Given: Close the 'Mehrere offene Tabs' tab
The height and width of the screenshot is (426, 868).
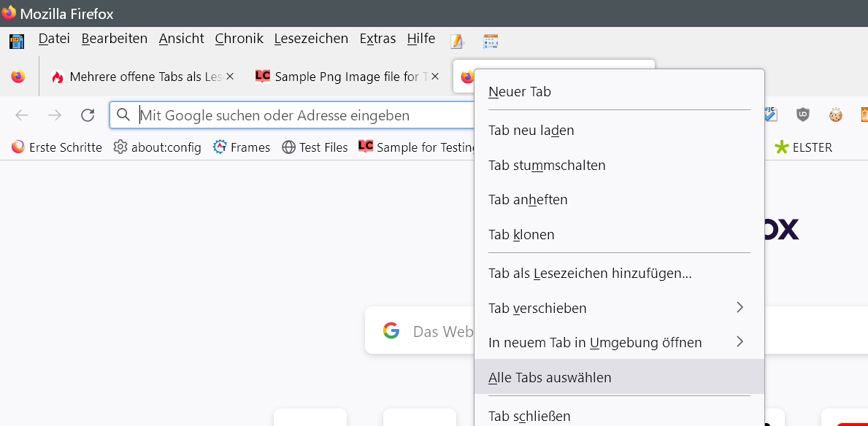Looking at the screenshot, I should pyautogui.click(x=230, y=77).
